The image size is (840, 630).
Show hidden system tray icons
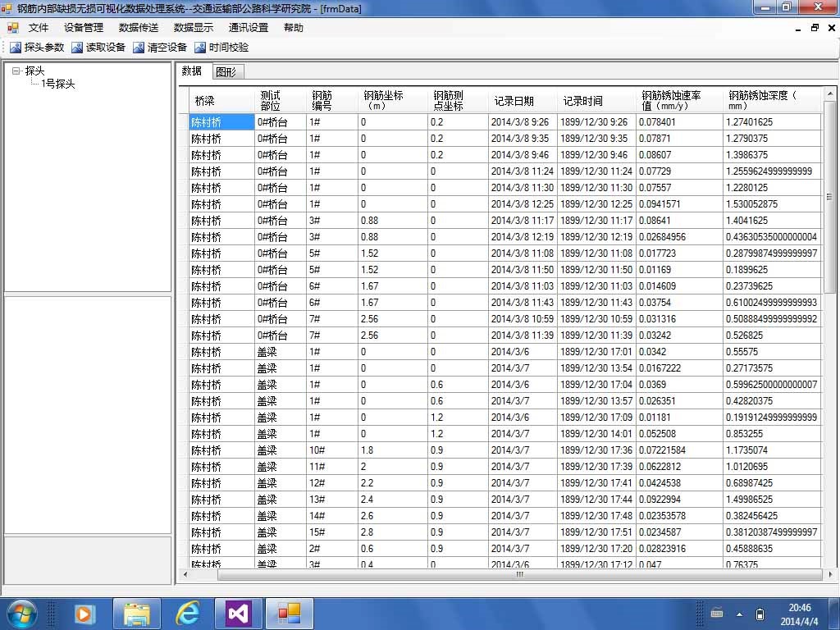point(740,614)
